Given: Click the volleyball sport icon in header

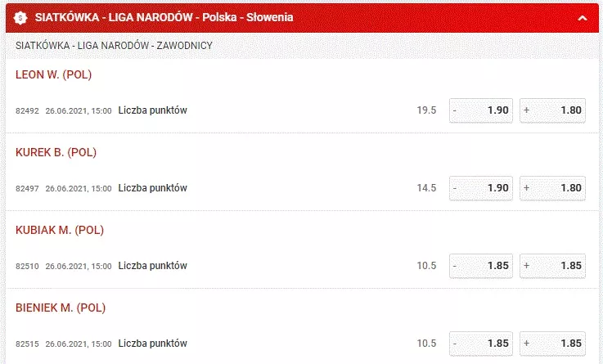Looking at the screenshot, I should click(x=20, y=18).
